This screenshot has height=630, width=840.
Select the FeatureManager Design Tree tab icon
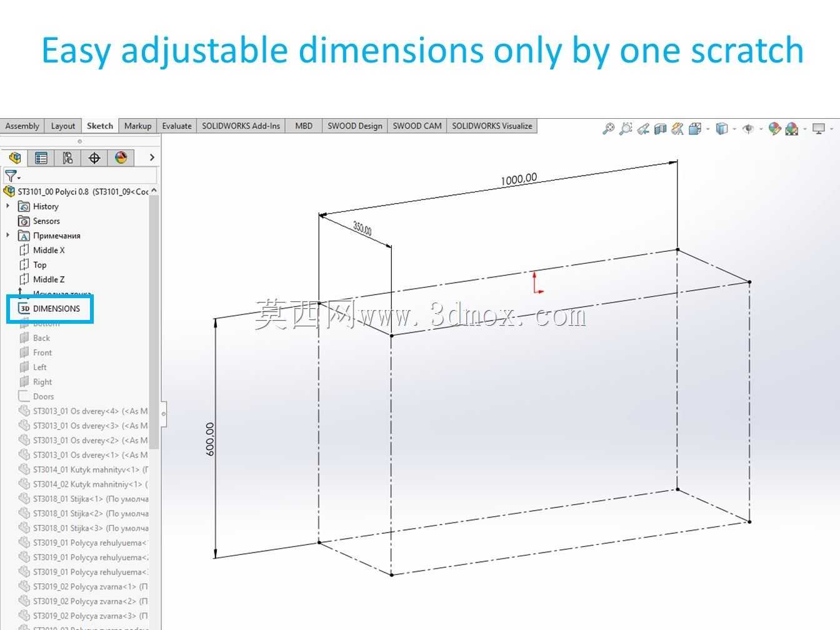[x=15, y=157]
